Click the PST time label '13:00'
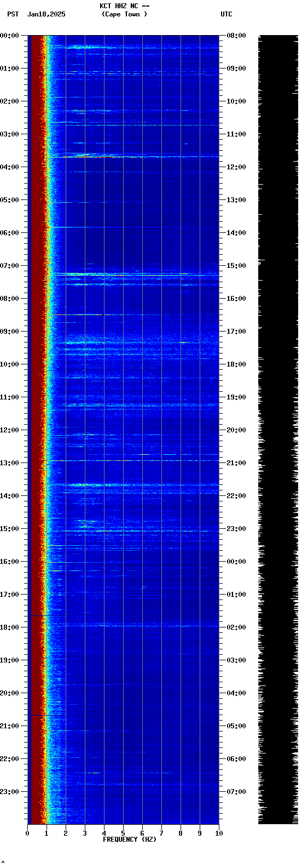Screen dimensions: 302x868 click(x=9, y=463)
